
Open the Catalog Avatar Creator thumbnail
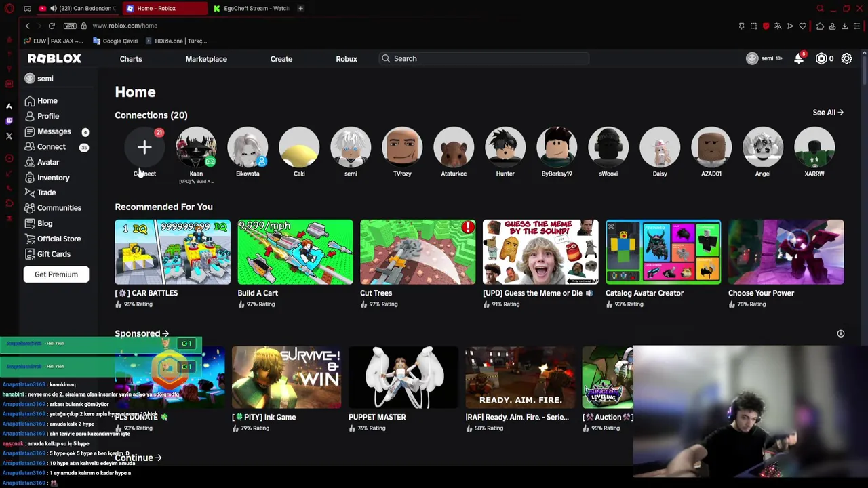click(x=663, y=251)
